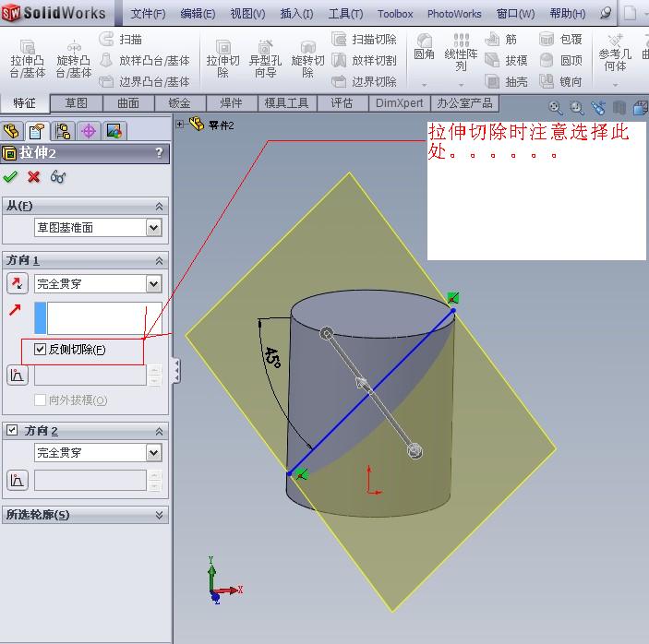Toggle draft on/off button in 方向1
This screenshot has width=649, height=644.
pos(18,376)
